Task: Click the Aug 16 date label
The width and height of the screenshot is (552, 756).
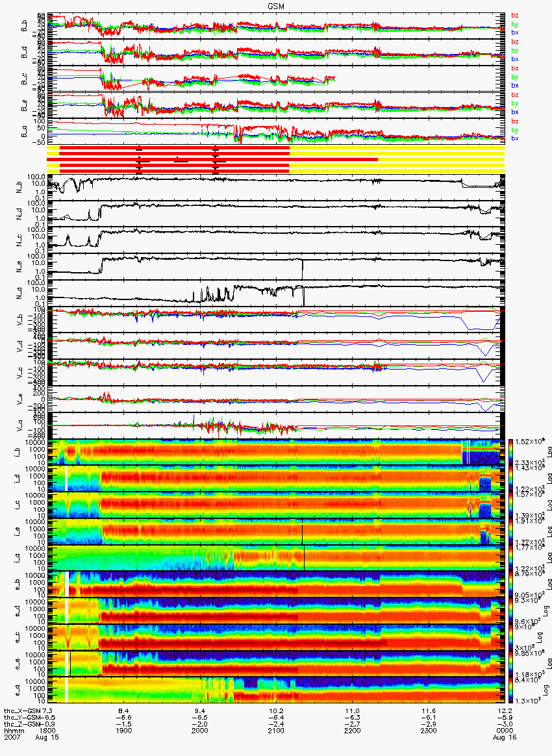Action: 505,738
